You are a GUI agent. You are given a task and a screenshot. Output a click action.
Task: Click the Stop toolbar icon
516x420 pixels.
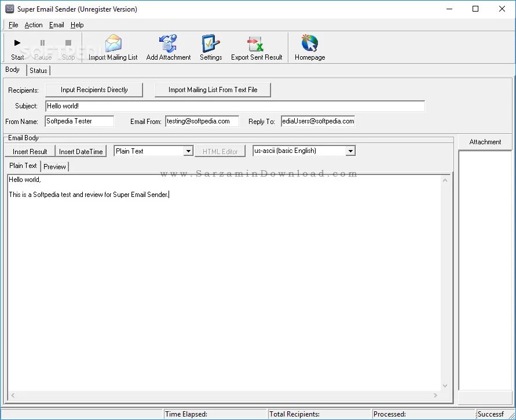point(68,43)
